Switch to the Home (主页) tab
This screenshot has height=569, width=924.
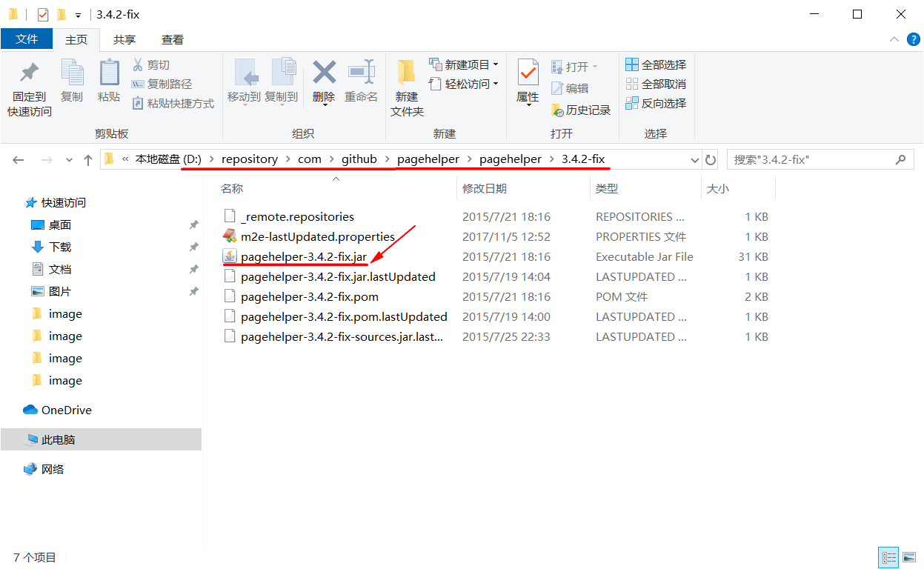[76, 39]
